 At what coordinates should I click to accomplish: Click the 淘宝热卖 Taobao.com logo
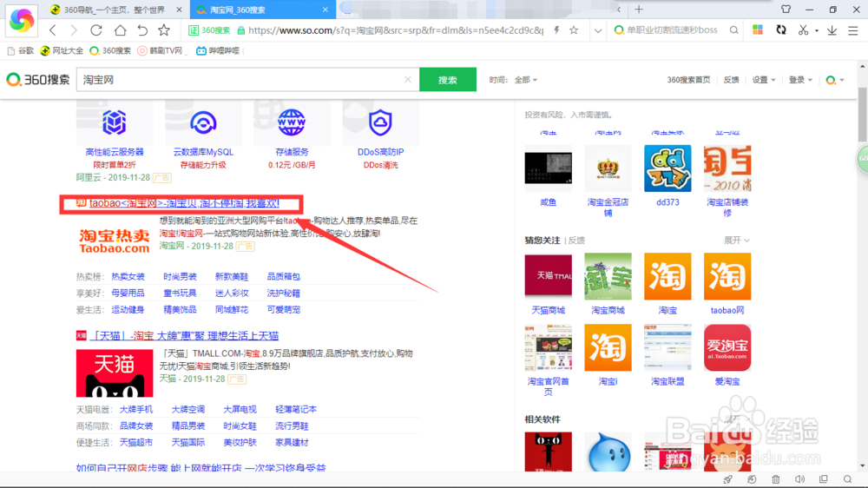click(115, 241)
